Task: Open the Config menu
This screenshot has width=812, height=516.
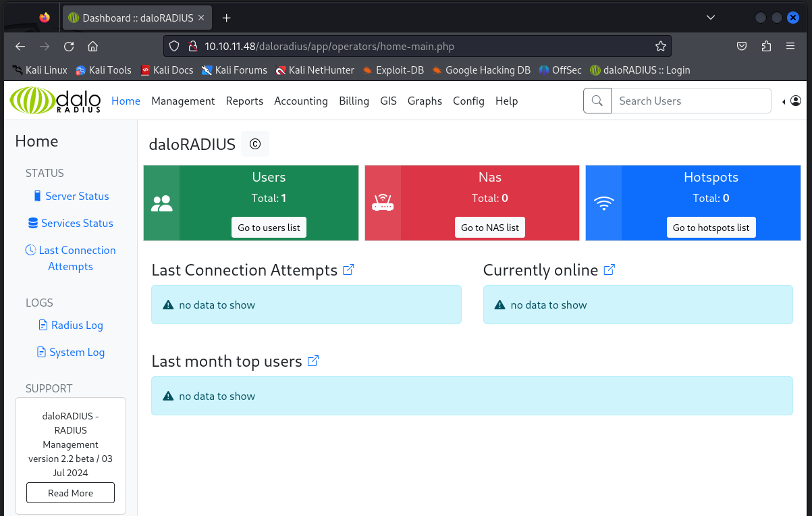Action: [x=468, y=101]
